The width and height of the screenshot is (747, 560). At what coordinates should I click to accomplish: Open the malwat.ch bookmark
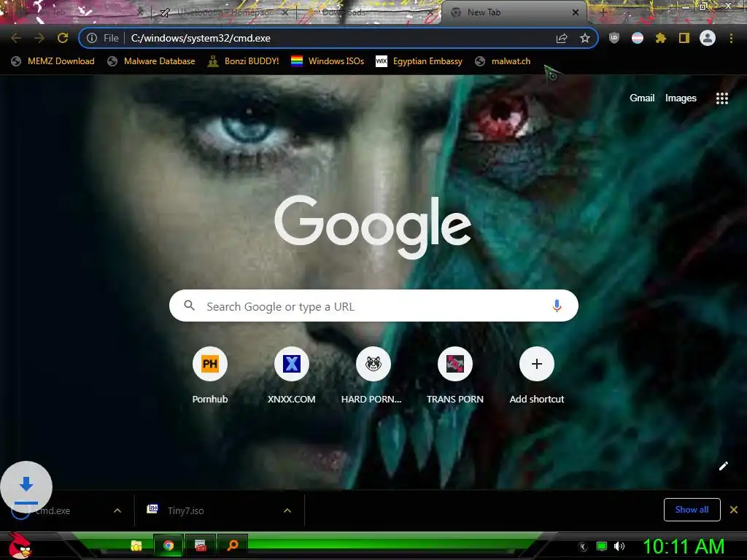tap(503, 61)
